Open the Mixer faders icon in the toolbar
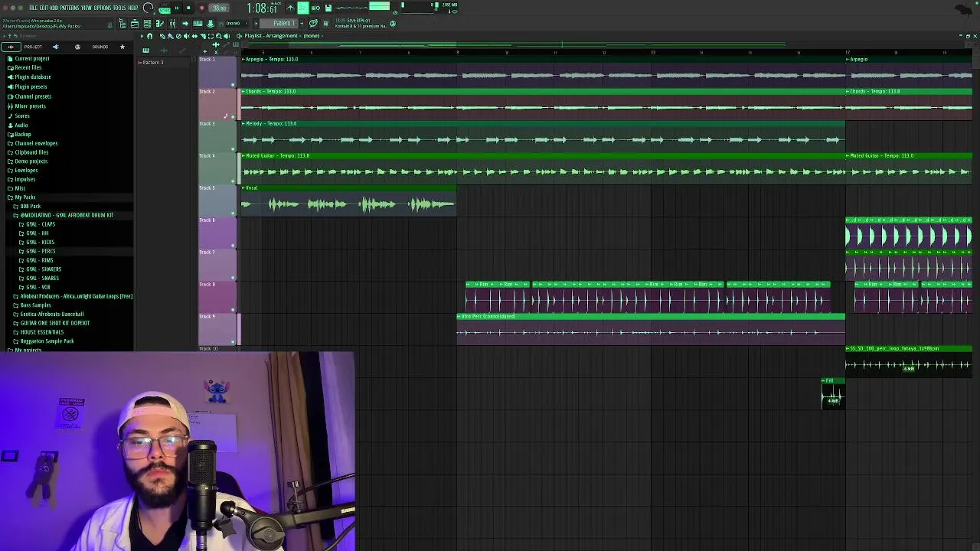The image size is (980, 551). pyautogui.click(x=172, y=24)
